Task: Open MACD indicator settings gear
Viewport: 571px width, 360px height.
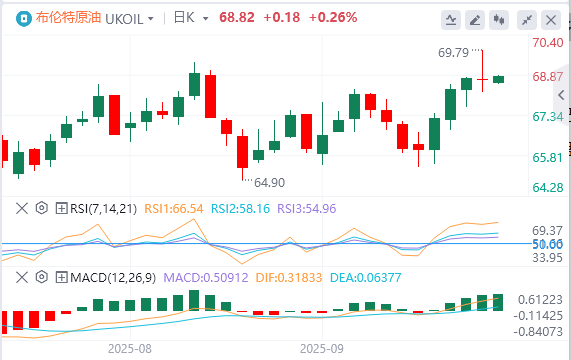Action: (x=42, y=277)
